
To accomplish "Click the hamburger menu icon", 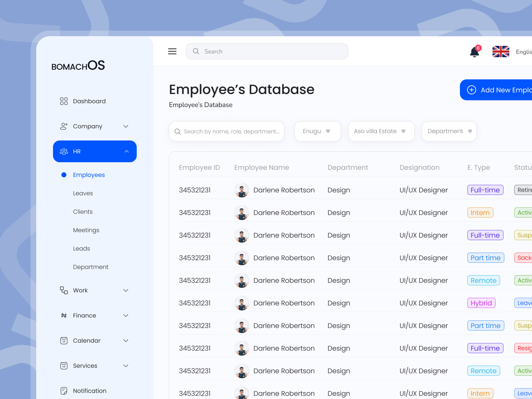I will point(172,51).
